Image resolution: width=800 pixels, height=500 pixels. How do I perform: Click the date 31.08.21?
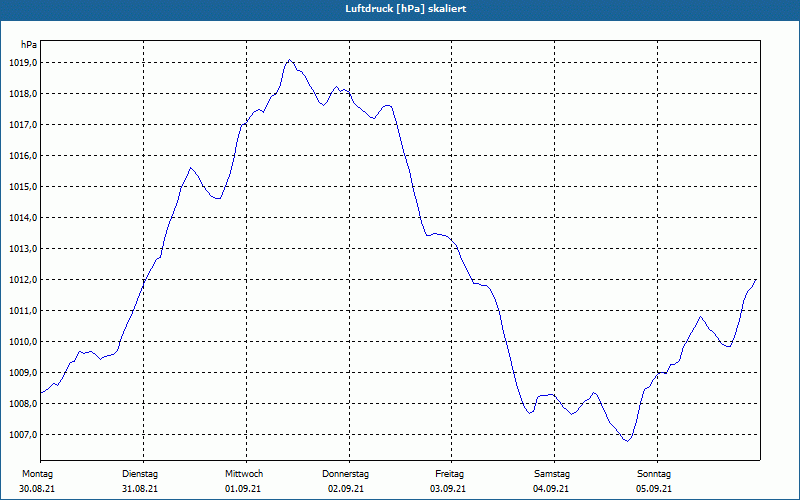(x=140, y=489)
